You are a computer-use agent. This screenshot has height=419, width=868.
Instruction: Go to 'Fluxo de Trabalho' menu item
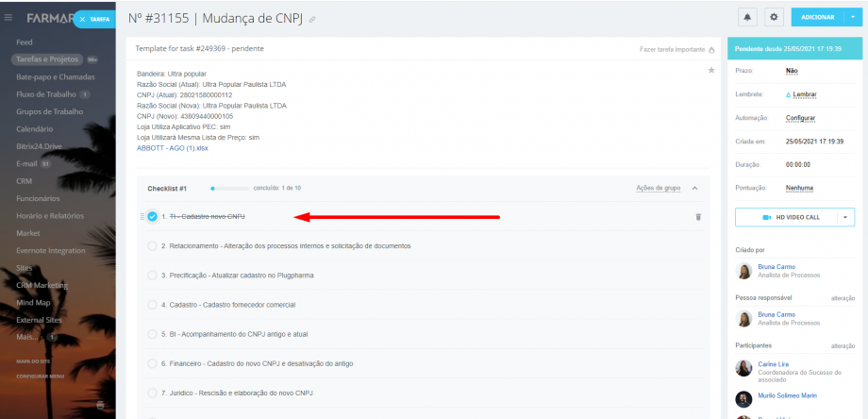[x=47, y=93]
